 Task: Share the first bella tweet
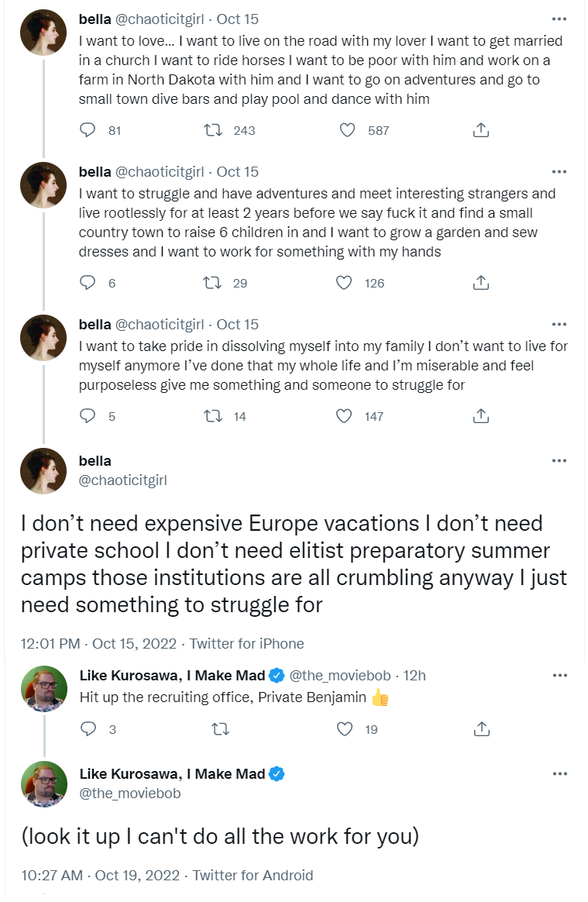(481, 130)
